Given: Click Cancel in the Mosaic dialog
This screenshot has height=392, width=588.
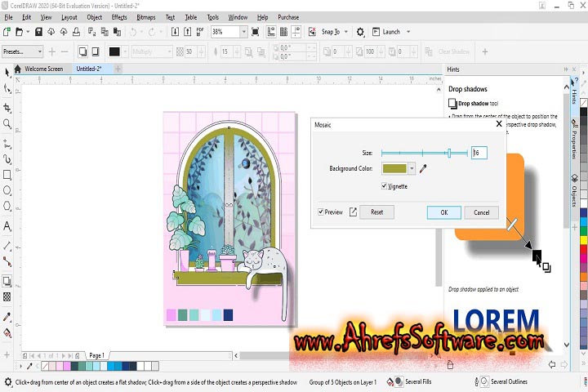Looking at the screenshot, I should click(x=482, y=212).
